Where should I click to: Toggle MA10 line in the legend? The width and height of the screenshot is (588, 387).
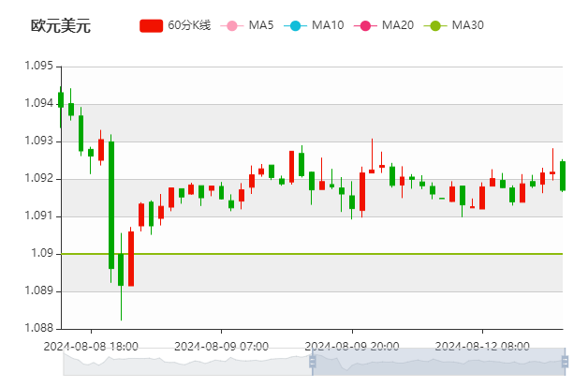click(314, 25)
